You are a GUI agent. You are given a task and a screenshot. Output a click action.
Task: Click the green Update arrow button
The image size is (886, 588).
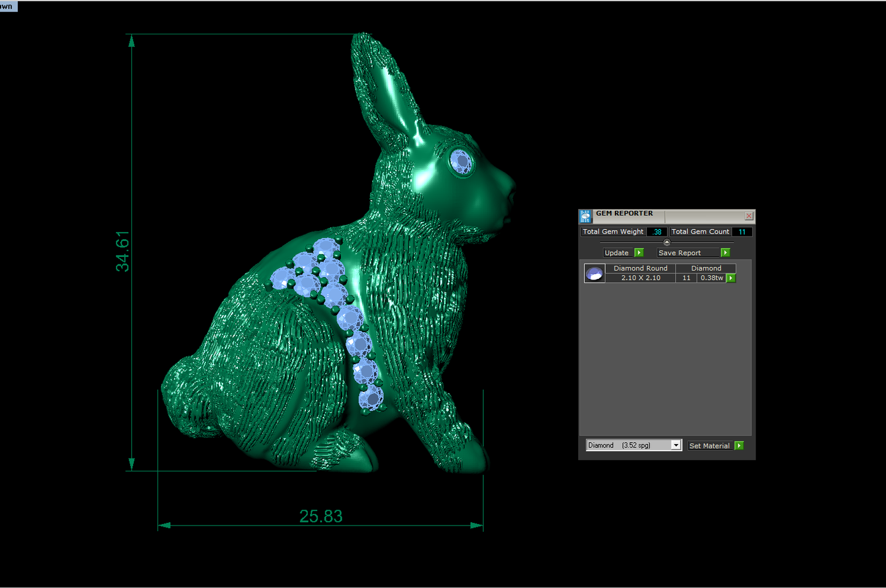639,253
